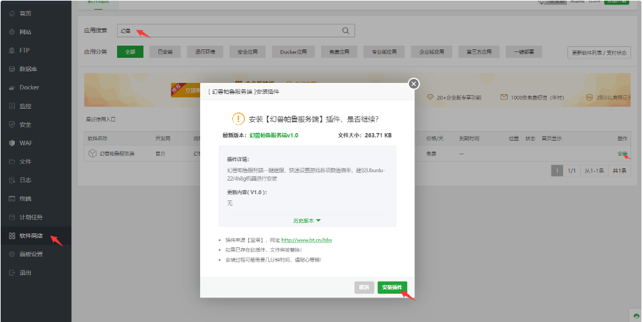Click the 从1-1条 range text
Screen dimensions: 644x322
[x=594, y=170]
